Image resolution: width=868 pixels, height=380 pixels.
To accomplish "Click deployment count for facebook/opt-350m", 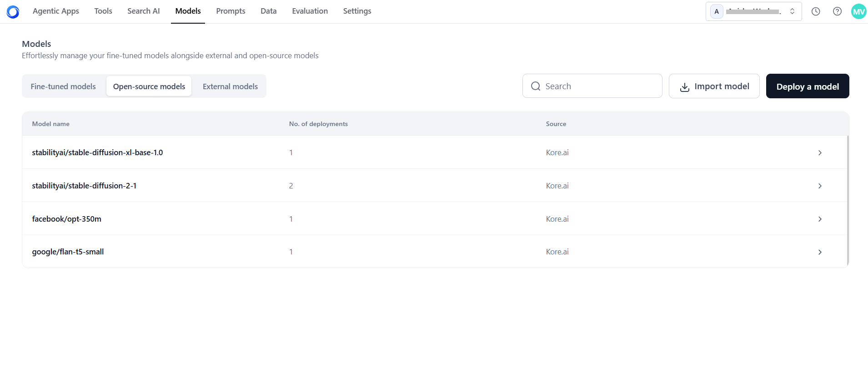I will click(291, 219).
